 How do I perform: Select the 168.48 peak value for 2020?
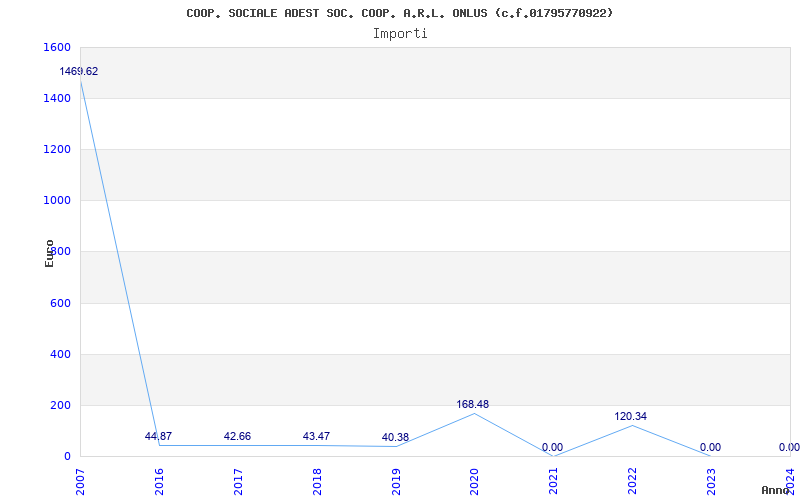coord(473,405)
